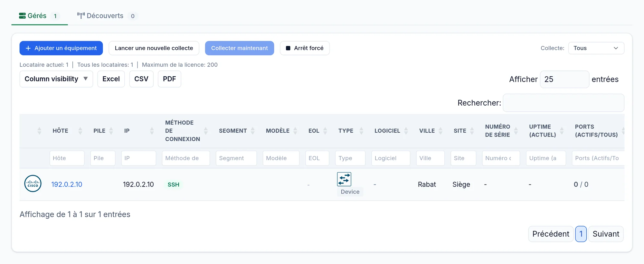Sort by Pile column arrows

point(111,131)
